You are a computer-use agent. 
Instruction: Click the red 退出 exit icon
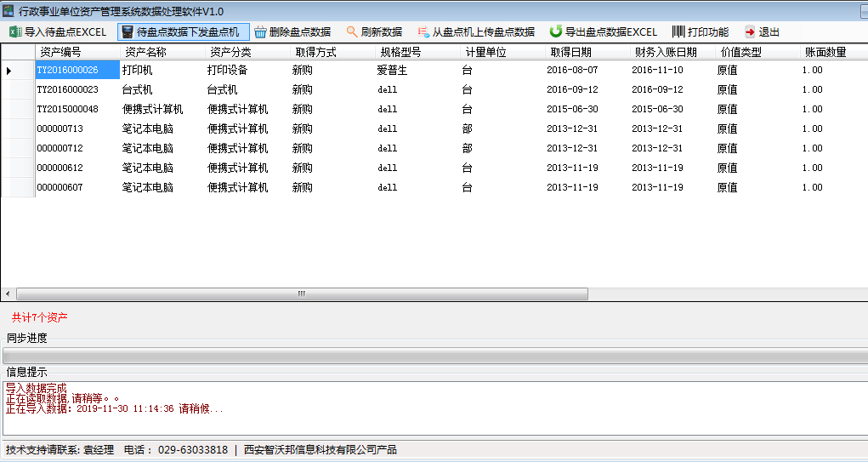coord(749,31)
